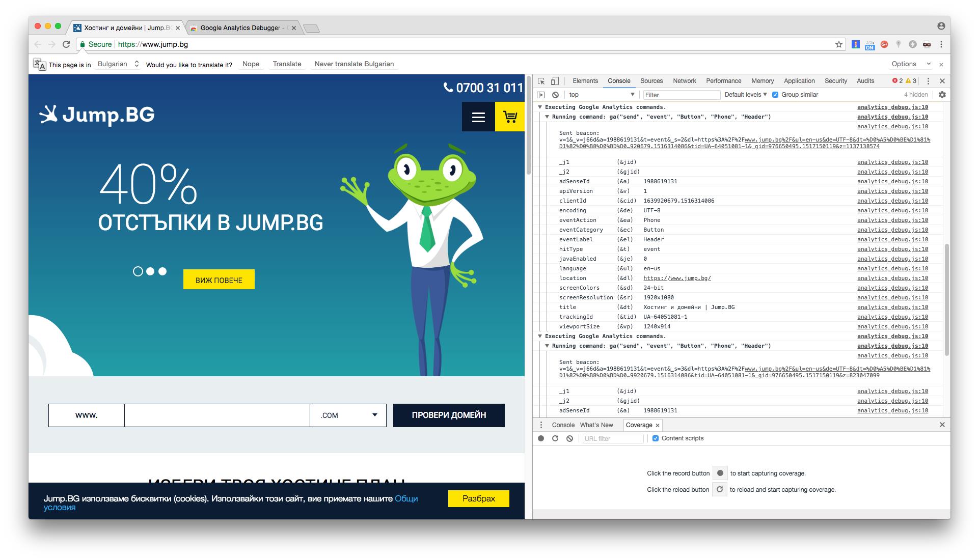Clear coverage results with the ban icon

click(x=569, y=438)
